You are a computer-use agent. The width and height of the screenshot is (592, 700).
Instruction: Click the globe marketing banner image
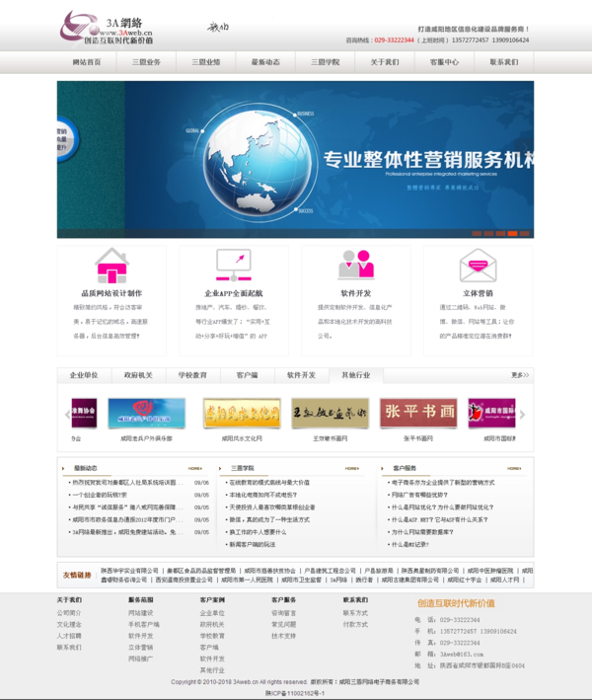(295, 158)
